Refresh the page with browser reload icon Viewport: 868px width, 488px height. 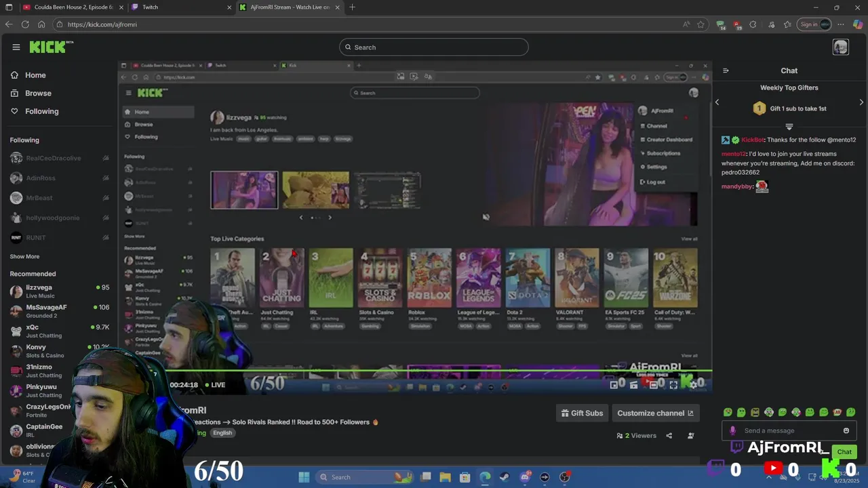click(25, 24)
